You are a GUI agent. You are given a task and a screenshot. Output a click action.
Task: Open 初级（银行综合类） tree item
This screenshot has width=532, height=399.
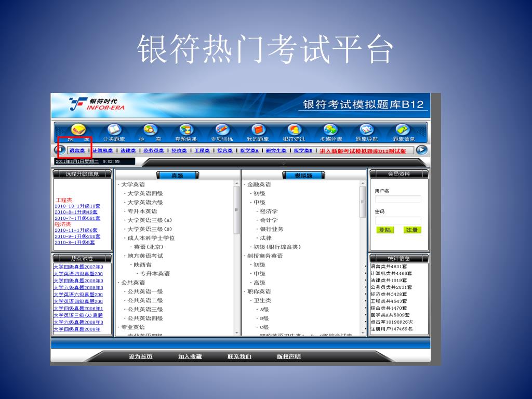pos(277,247)
